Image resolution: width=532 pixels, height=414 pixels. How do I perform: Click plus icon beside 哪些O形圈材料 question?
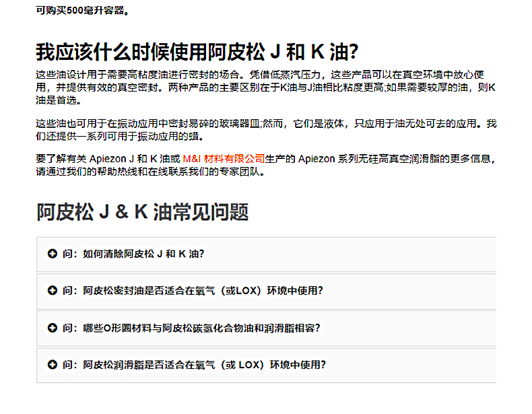click(x=53, y=328)
